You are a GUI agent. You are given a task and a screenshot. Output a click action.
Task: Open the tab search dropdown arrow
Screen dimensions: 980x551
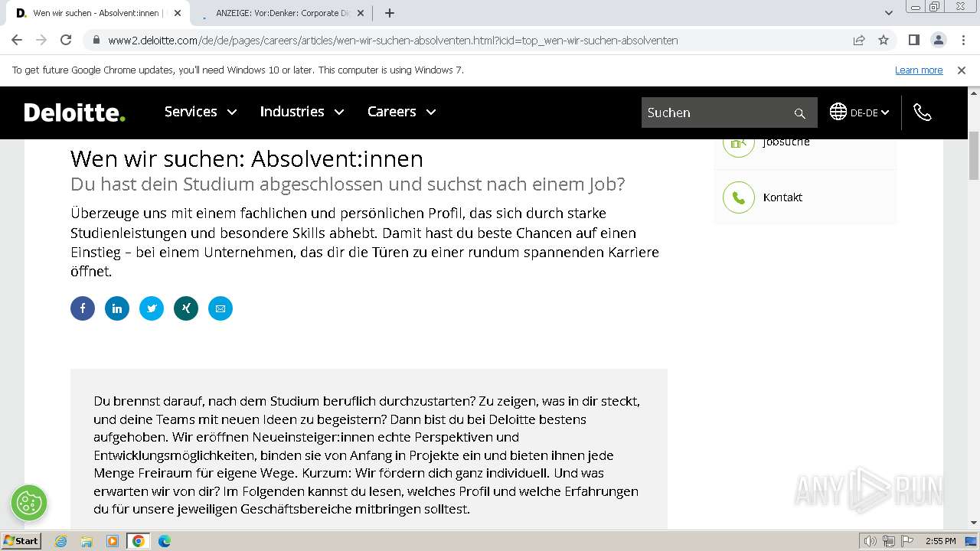[x=889, y=13]
